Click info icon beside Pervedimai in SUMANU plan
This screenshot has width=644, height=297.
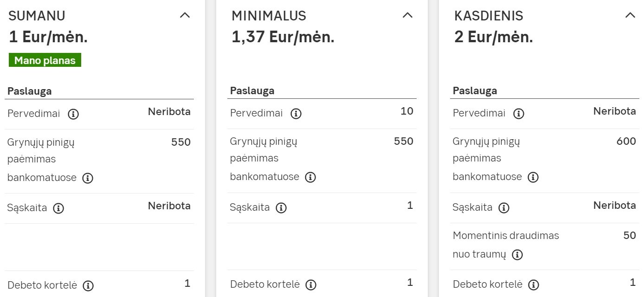[73, 114]
